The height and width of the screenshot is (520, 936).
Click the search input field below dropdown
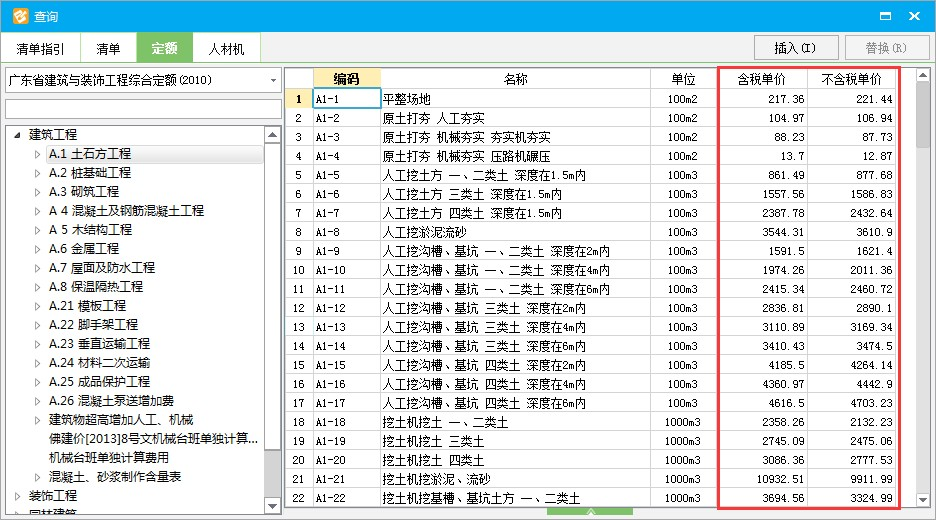pyautogui.click(x=142, y=109)
